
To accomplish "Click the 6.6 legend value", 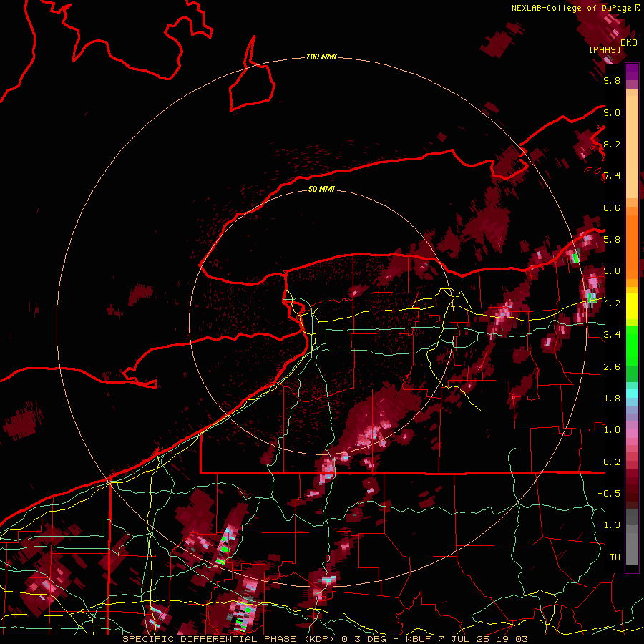I will [612, 208].
